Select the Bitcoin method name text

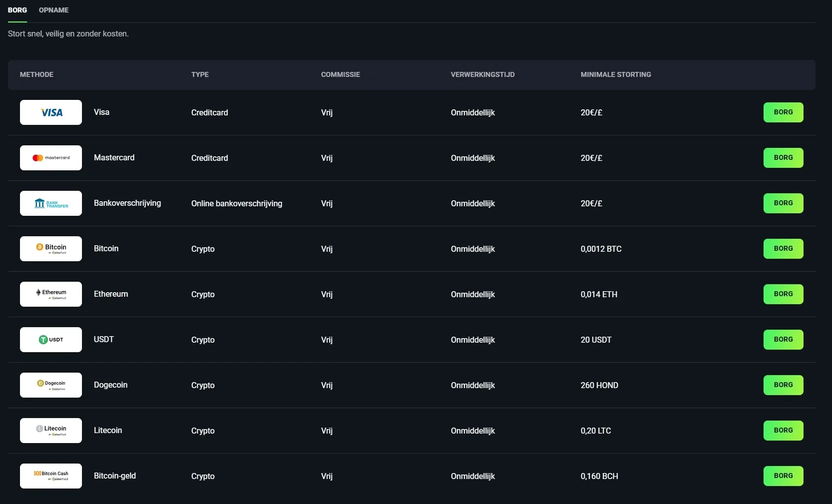[x=106, y=248]
